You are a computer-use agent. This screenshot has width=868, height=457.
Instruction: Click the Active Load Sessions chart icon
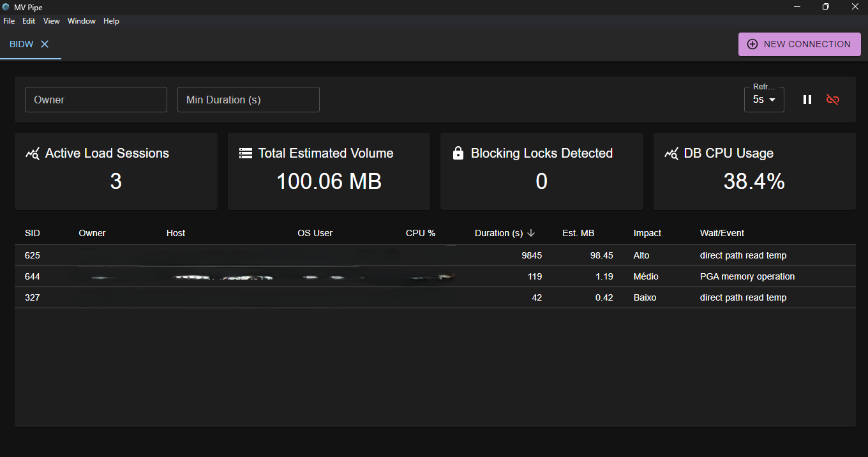33,154
